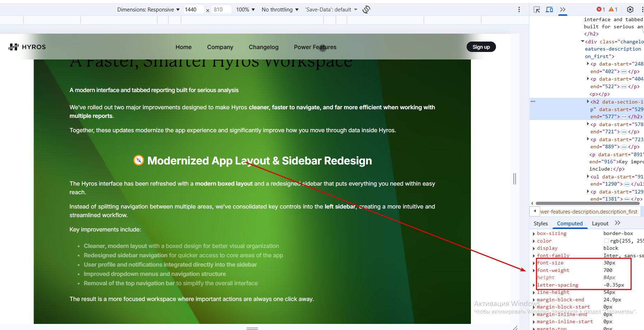644x330 pixels.
Task: Expand the font-size computed property
Action: click(x=534, y=263)
